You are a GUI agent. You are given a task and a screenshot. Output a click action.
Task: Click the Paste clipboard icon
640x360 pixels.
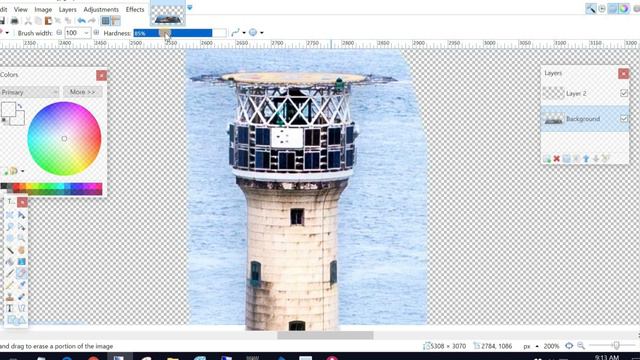tap(48, 20)
